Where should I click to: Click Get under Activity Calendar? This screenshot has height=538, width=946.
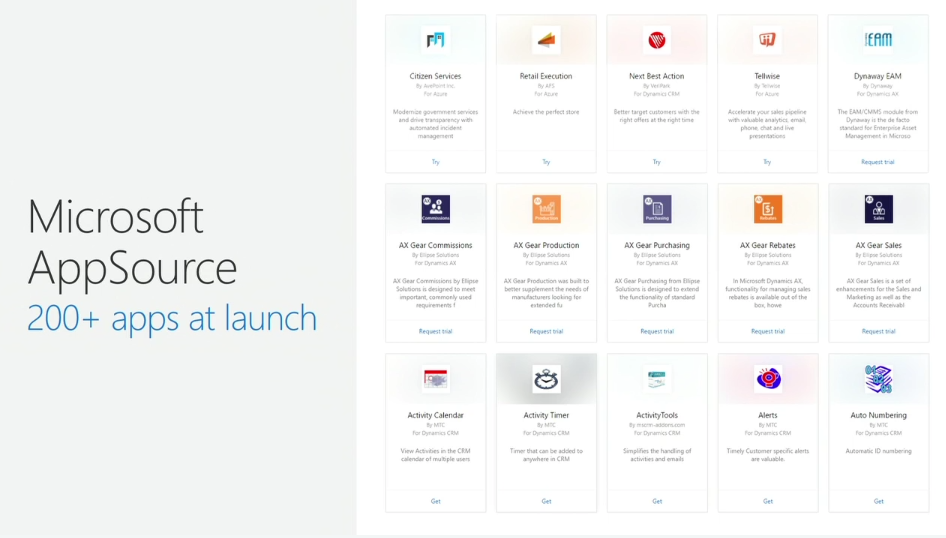(x=436, y=501)
